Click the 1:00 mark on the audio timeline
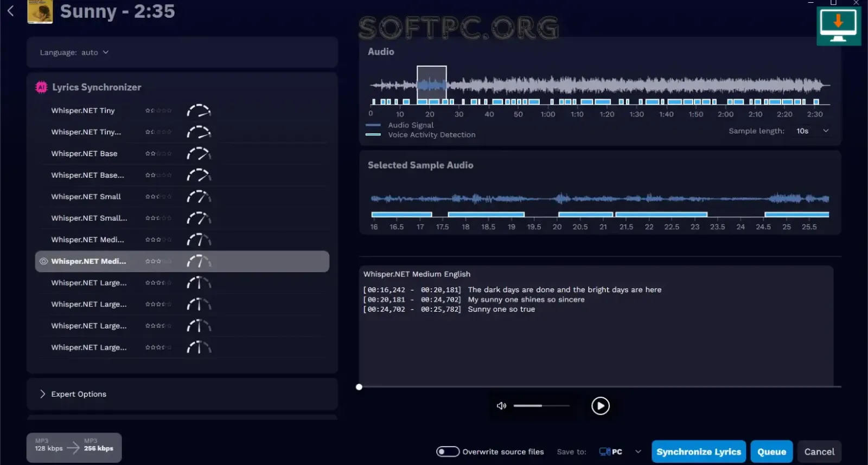Image resolution: width=868 pixels, height=465 pixels. click(x=548, y=114)
